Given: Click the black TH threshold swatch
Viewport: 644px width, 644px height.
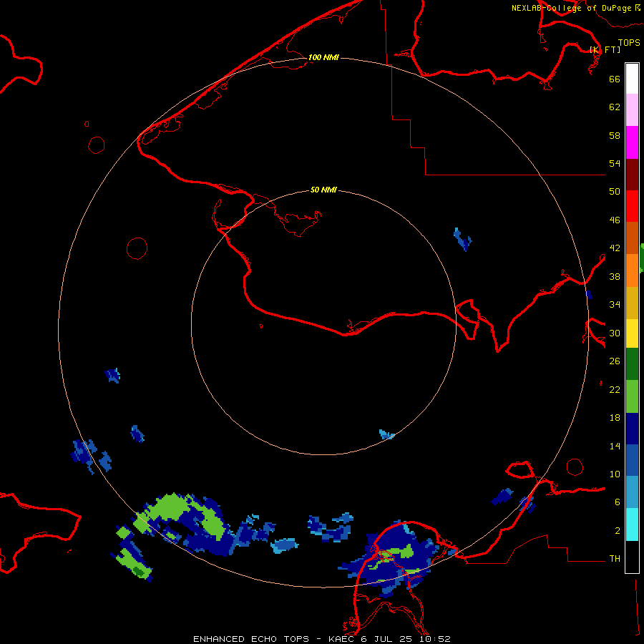Looking at the screenshot, I should coord(632,557).
